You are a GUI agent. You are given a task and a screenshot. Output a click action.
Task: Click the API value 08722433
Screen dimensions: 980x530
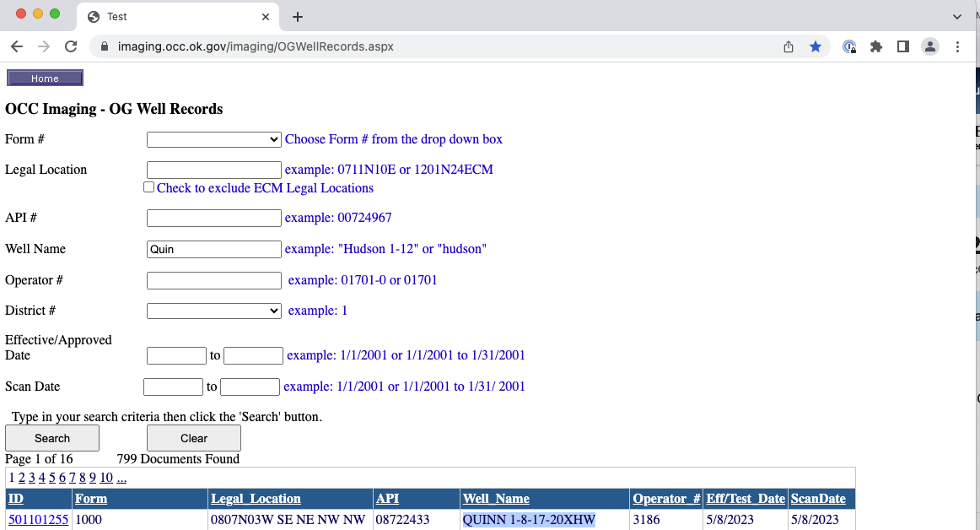pyautogui.click(x=402, y=519)
